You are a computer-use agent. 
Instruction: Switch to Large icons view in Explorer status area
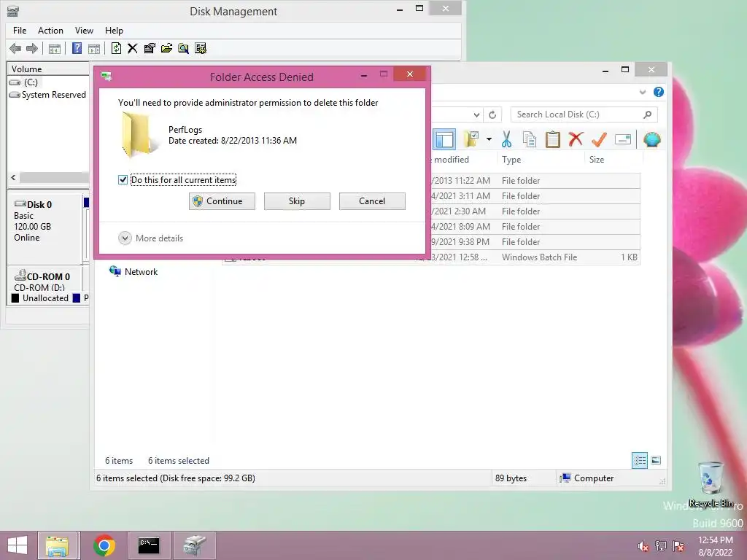[x=656, y=460]
